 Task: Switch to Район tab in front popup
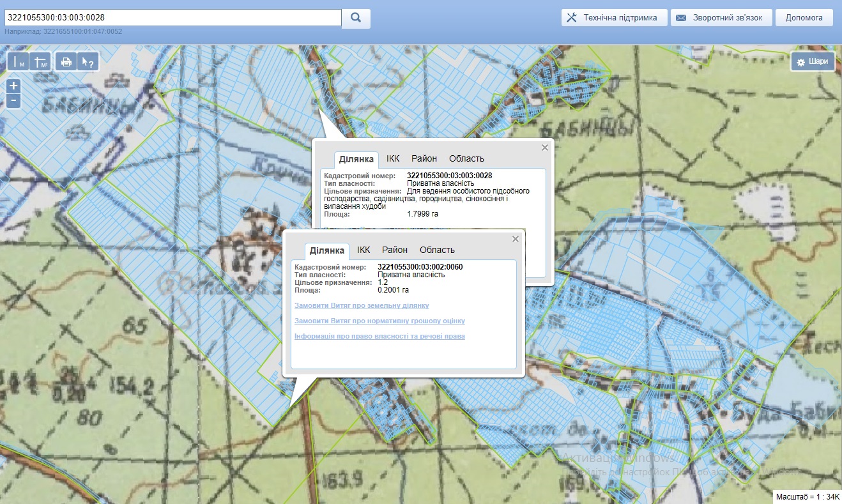(x=395, y=250)
